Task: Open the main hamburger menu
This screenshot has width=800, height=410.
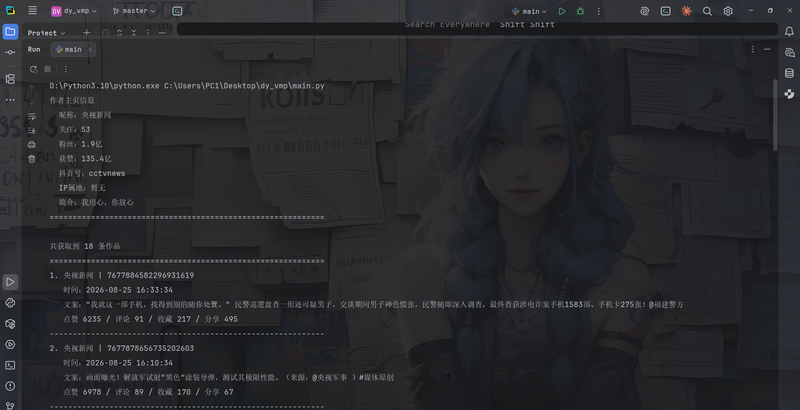Action: click(x=33, y=10)
